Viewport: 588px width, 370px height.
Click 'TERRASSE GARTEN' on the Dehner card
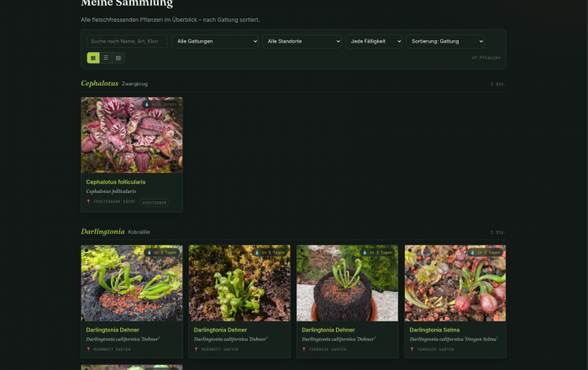point(328,349)
